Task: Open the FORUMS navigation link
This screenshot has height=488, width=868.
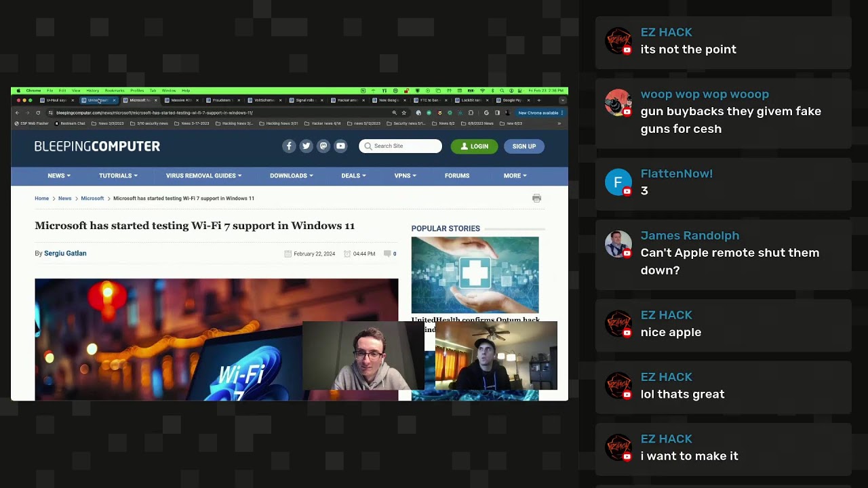Action: pyautogui.click(x=457, y=176)
